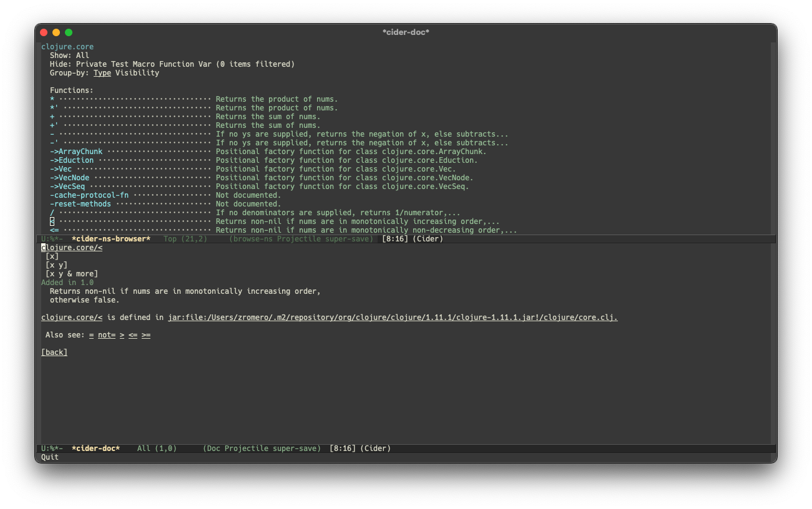The width and height of the screenshot is (812, 509).
Task: Click the [back] button
Action: 54,352
